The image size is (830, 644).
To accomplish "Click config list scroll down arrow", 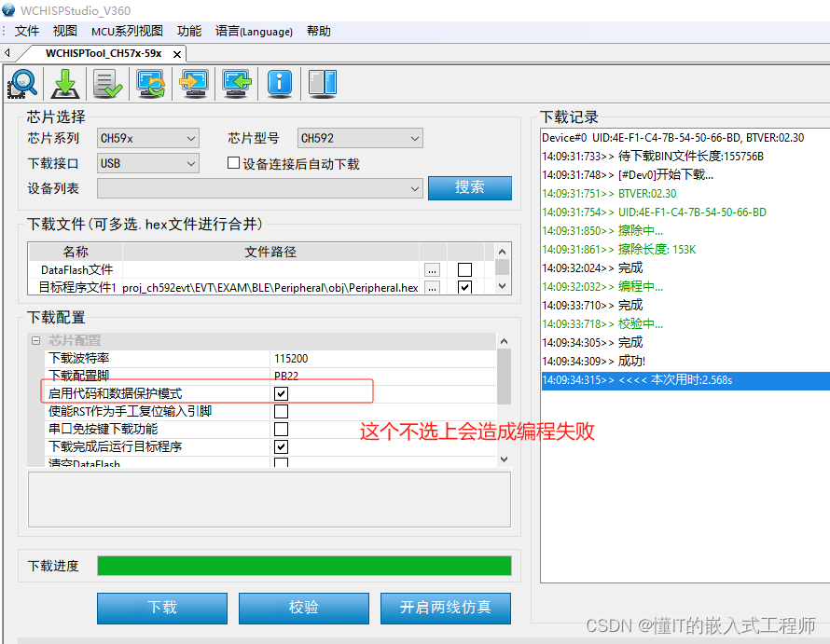I will [504, 459].
